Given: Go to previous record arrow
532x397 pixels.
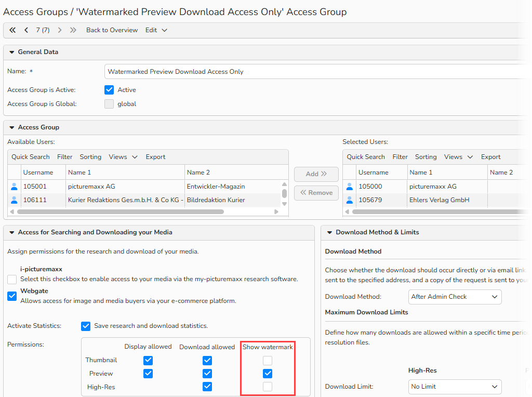Looking at the screenshot, I should click(x=26, y=30).
